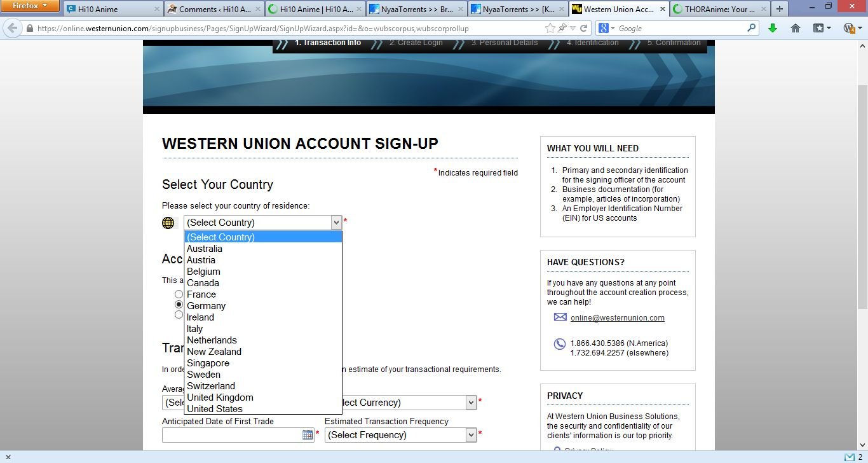Go to the Firefox Home page icon
This screenshot has height=463, width=868.
point(796,29)
